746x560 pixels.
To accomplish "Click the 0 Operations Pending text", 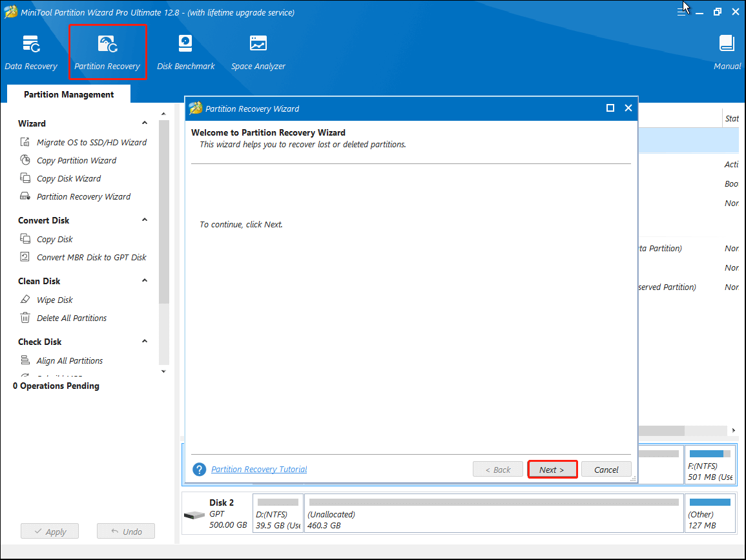I will pos(56,386).
